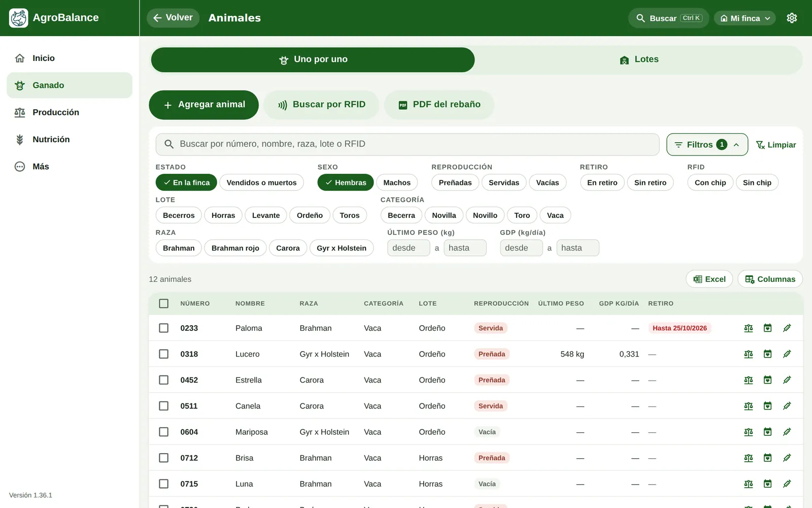Click calendar event icon for animal 0233
Image resolution: width=812 pixels, height=508 pixels.
[x=768, y=328]
